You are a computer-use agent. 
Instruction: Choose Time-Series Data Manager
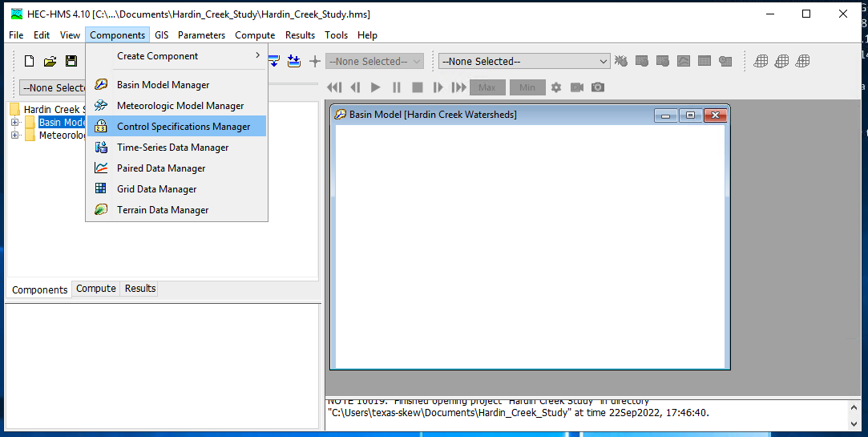[x=177, y=148]
